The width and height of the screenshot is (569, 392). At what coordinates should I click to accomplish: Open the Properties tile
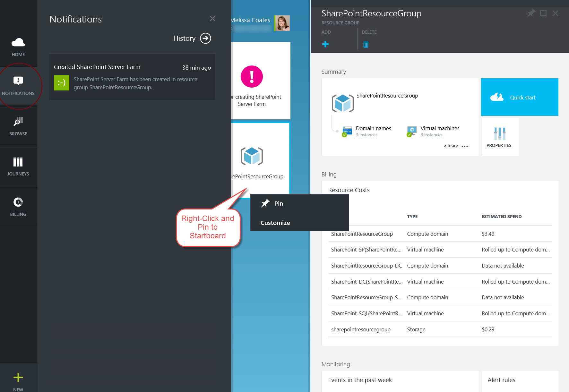tap(500, 137)
